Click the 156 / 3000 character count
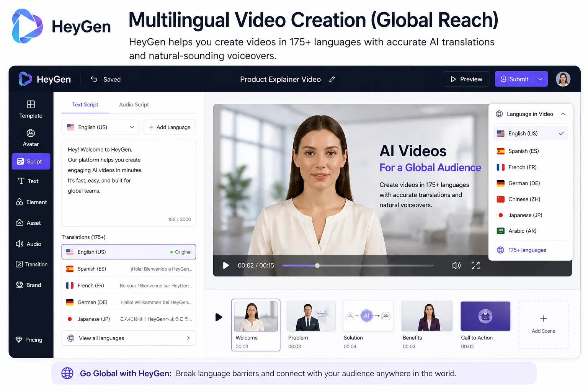 pos(180,219)
